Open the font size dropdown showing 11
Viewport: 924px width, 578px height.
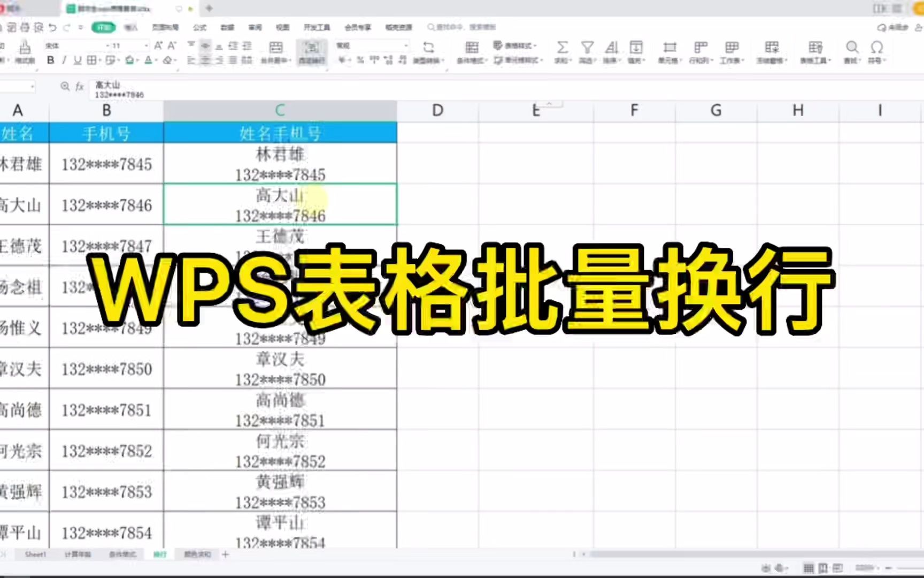(129, 45)
